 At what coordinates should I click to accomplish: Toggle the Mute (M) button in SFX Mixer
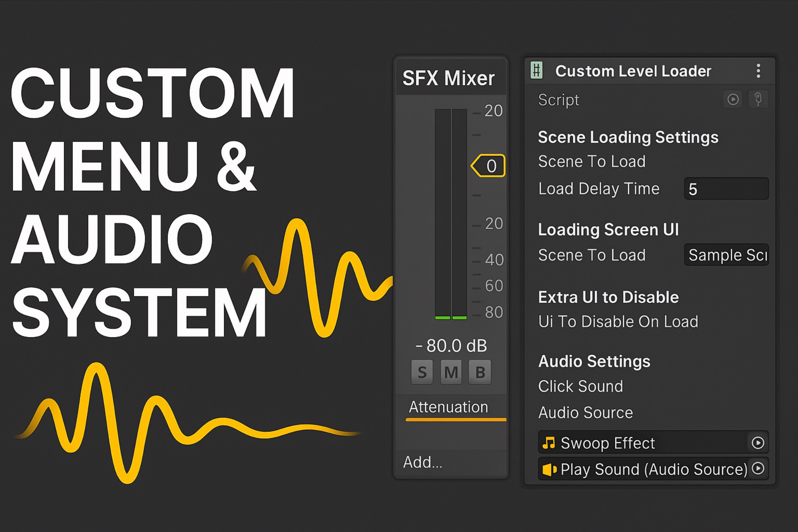[451, 372]
